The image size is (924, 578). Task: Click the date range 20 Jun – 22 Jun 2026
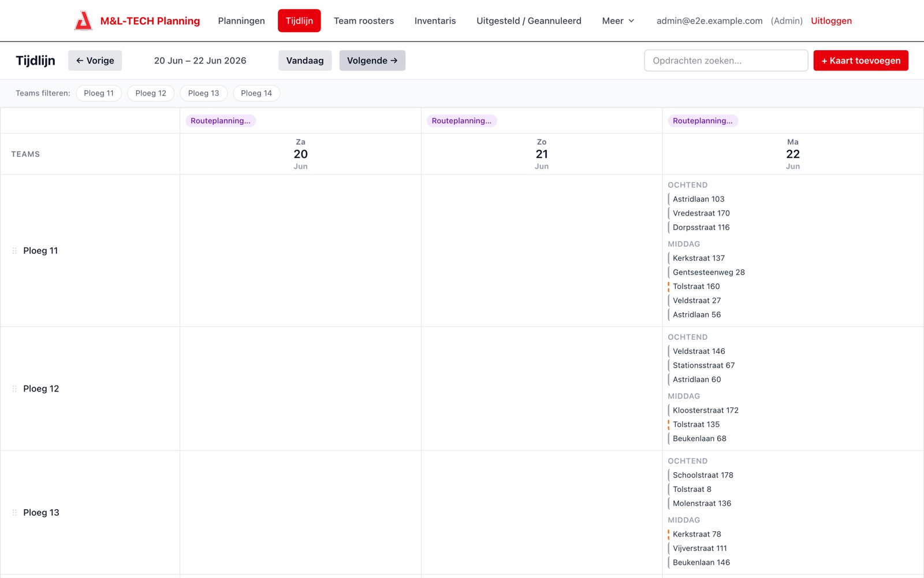click(x=200, y=61)
